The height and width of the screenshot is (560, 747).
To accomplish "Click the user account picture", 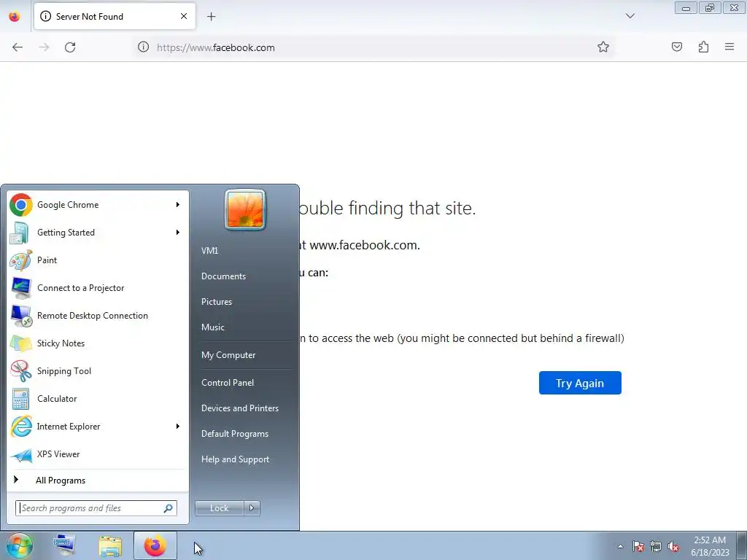I will [245, 210].
